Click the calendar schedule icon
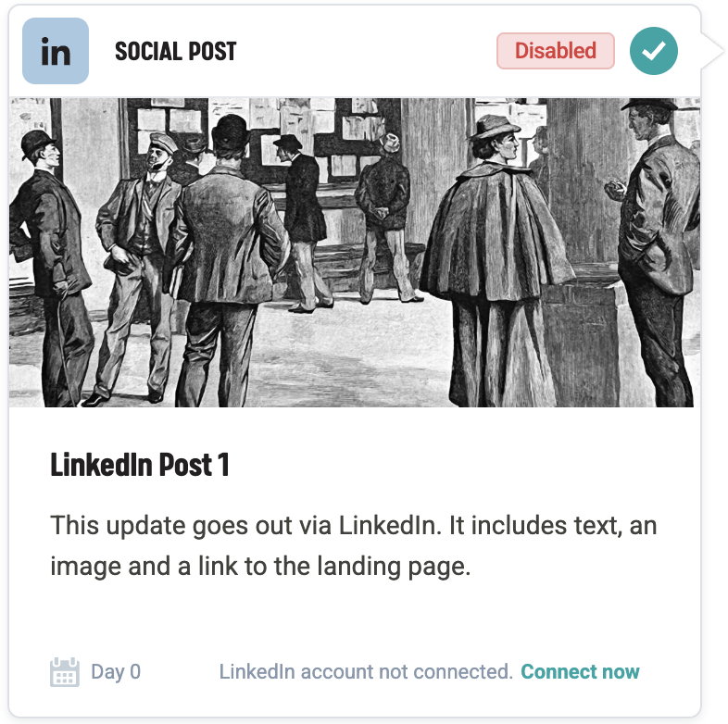 pyautogui.click(x=65, y=671)
